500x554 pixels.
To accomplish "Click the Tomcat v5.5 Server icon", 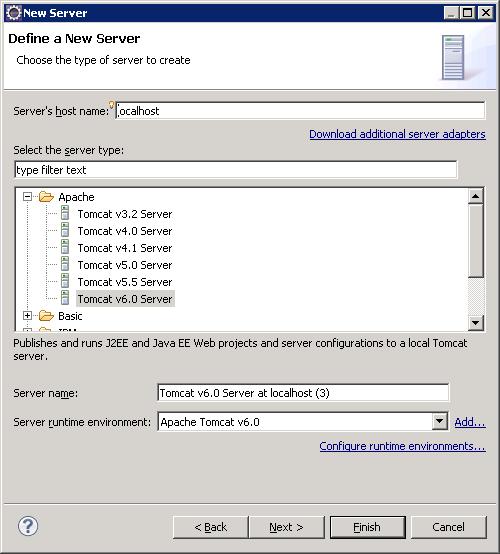I will (65, 281).
